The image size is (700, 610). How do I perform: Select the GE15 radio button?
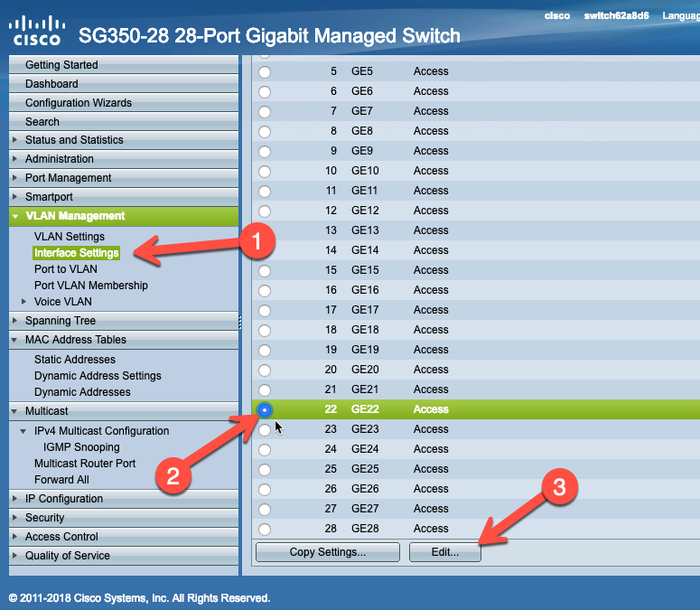click(x=265, y=271)
